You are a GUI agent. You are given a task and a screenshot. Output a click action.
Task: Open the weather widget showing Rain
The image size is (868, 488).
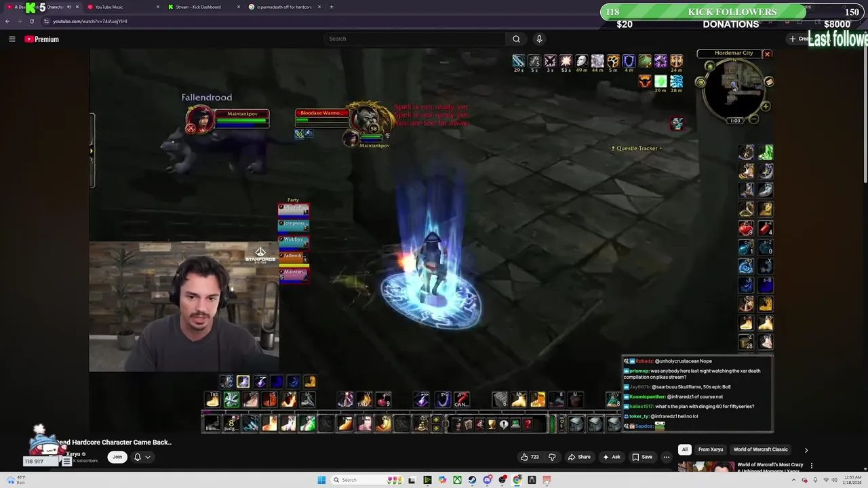16,480
